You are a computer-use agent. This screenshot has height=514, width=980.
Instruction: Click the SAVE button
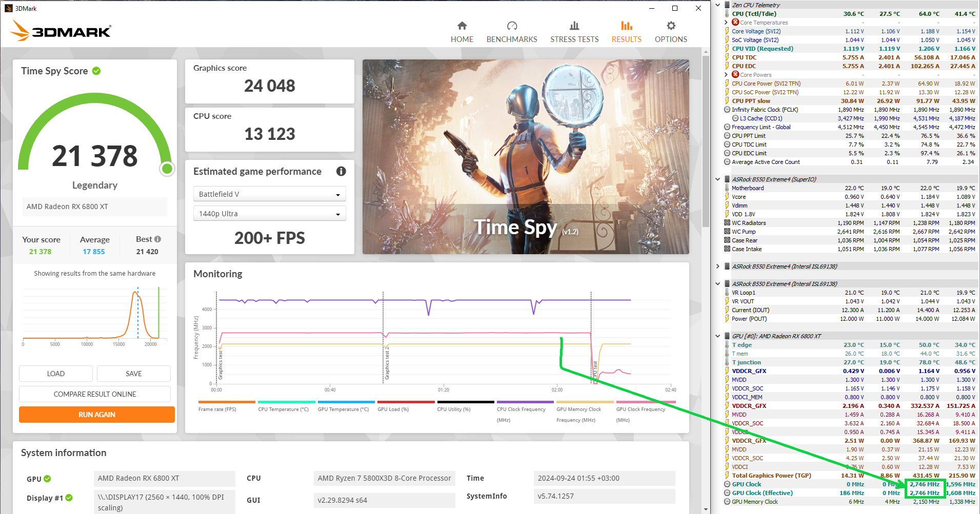click(x=134, y=374)
